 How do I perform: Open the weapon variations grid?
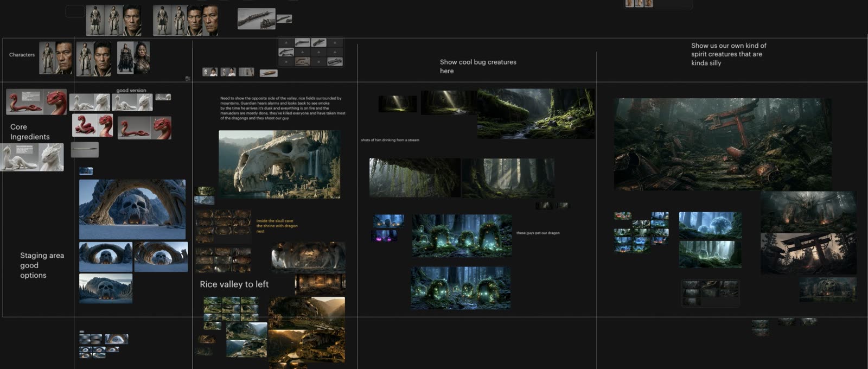(x=311, y=52)
